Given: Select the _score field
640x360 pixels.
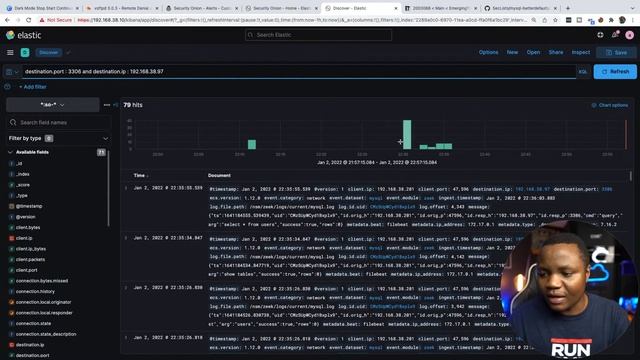Looking at the screenshot, I should click(x=22, y=185).
